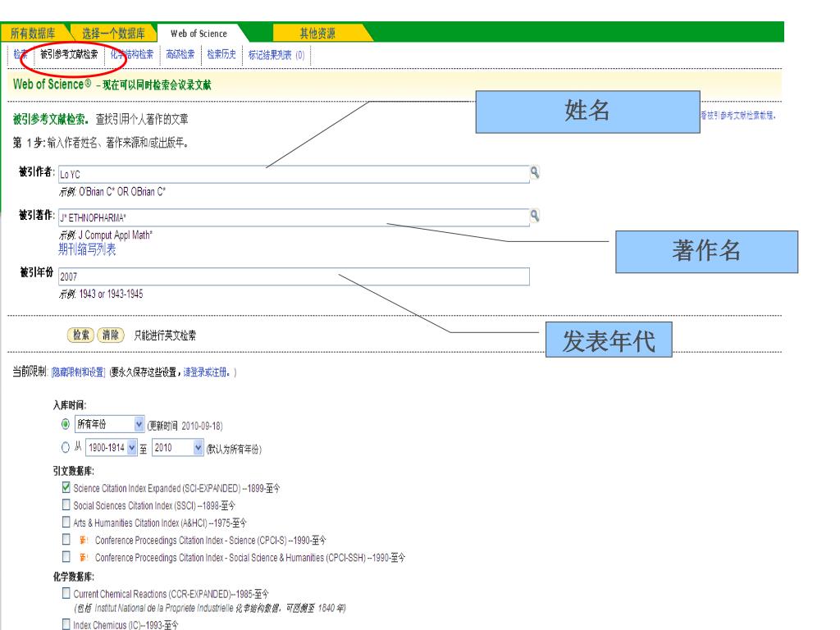Open the 化学结构检索 sub-tab
Viewport: 840px width, 630px height.
pyautogui.click(x=132, y=54)
